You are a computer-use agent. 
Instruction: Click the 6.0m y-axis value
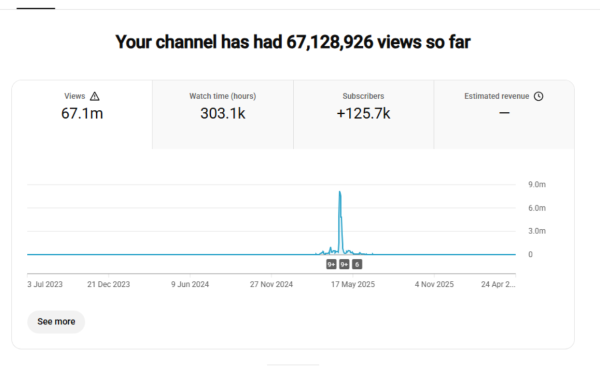537,208
